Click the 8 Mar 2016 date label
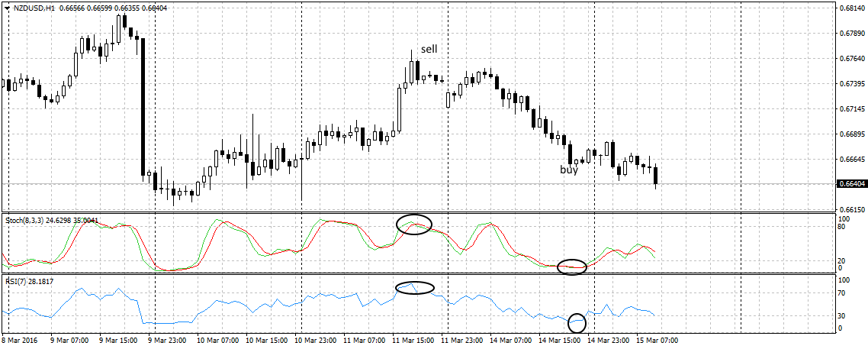The width and height of the screenshot is (868, 349). [22, 341]
